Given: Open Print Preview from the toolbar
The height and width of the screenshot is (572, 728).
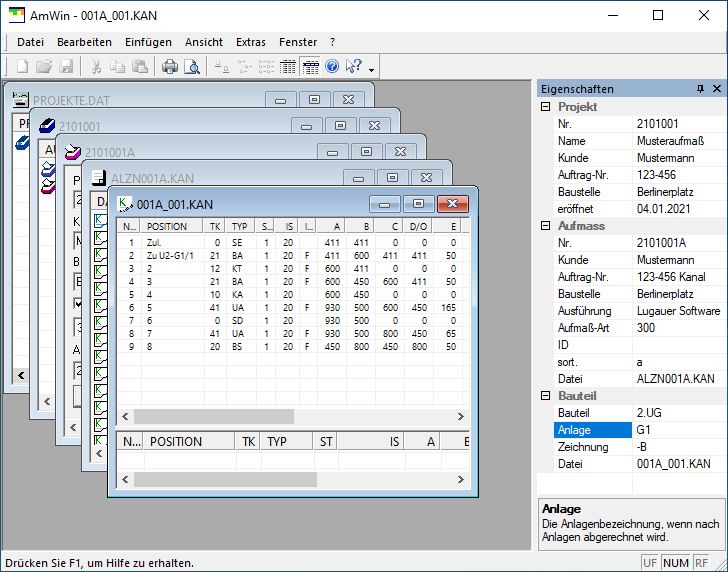Looking at the screenshot, I should click(x=192, y=66).
